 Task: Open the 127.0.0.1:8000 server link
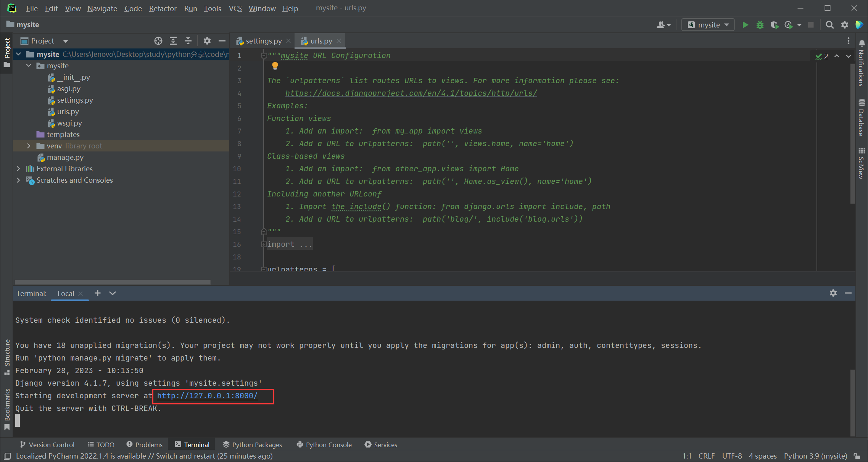tap(207, 396)
